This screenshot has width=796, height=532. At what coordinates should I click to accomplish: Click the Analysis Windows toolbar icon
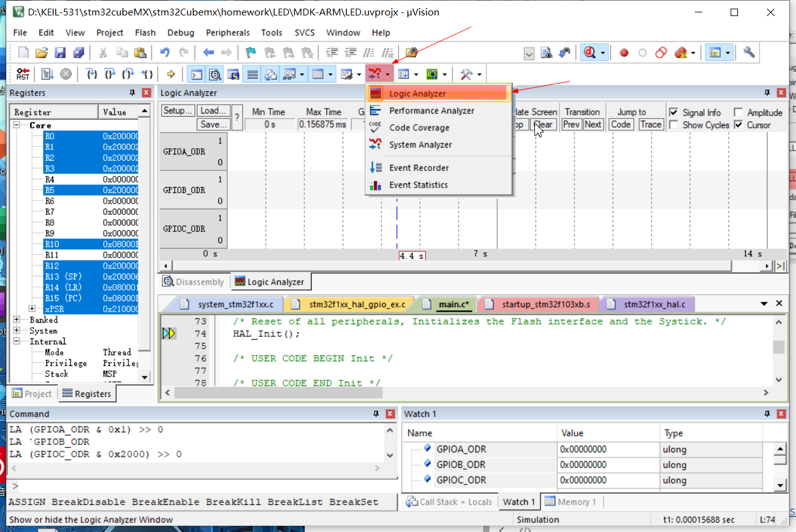click(x=375, y=74)
